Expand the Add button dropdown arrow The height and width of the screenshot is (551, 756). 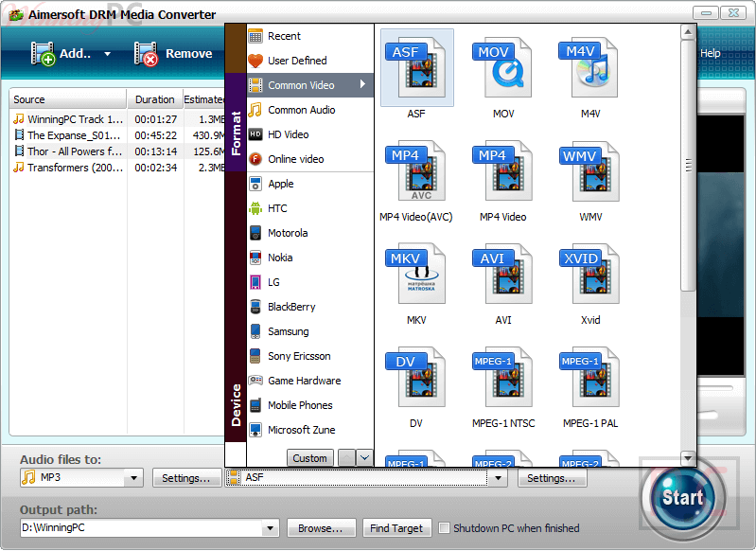tap(108, 54)
